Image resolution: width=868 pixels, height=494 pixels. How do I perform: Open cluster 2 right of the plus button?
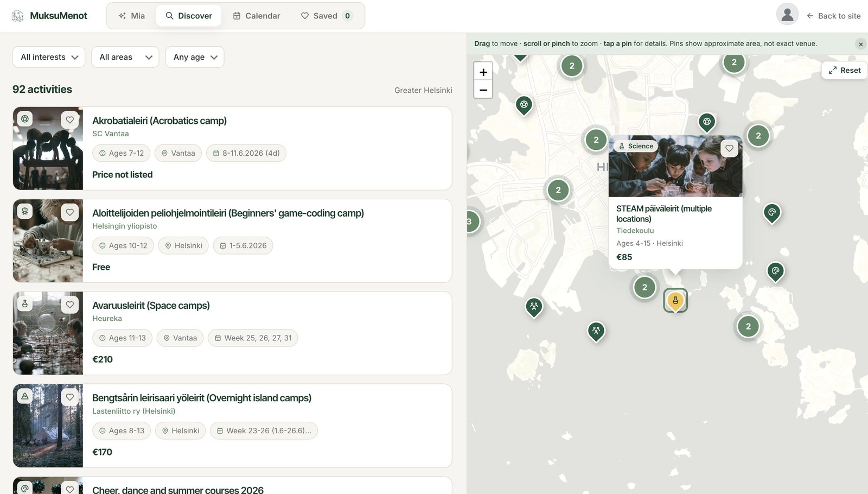click(x=572, y=66)
